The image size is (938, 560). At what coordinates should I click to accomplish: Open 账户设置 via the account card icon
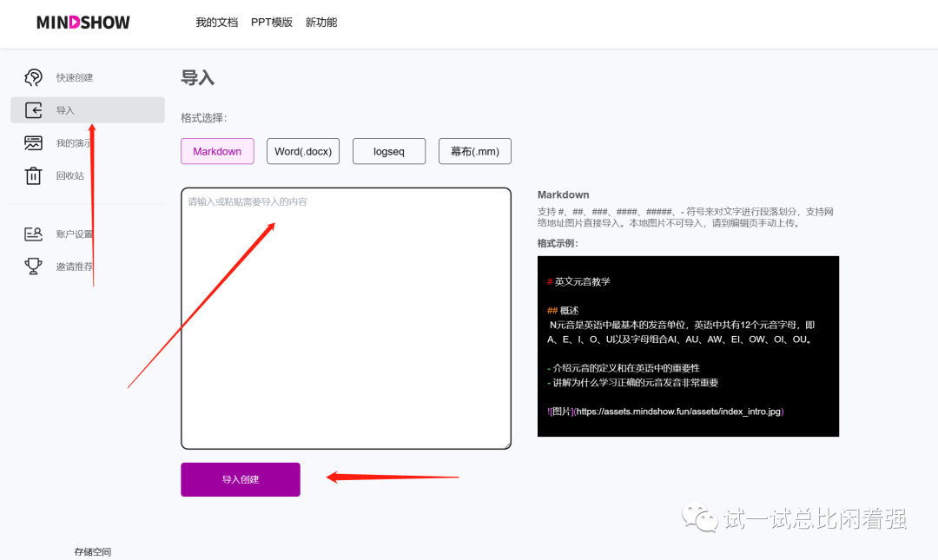[33, 233]
